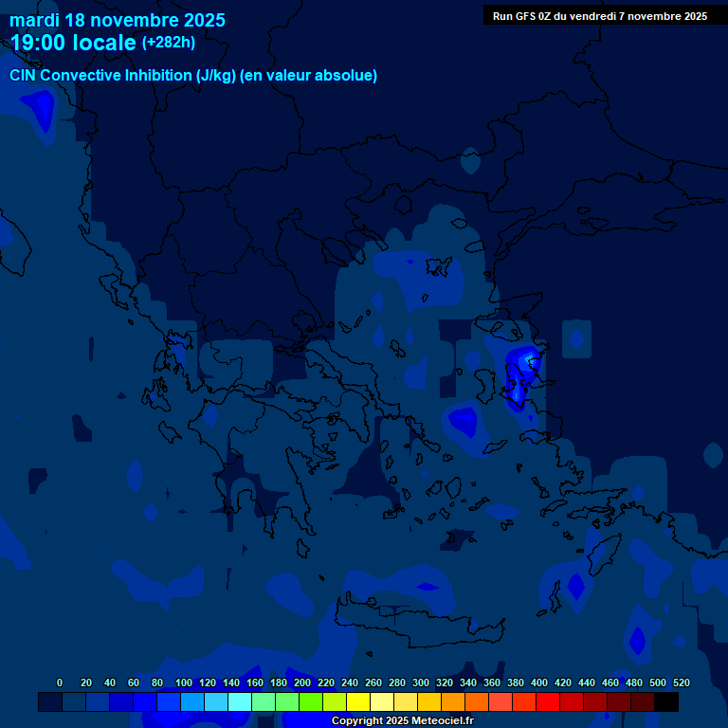This screenshot has height=728, width=728.
Task: Click the black swatch at legend's right end
Action: (666, 702)
